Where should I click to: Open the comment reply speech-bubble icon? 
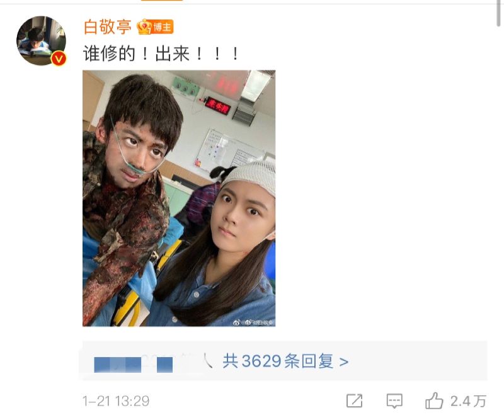(x=394, y=401)
